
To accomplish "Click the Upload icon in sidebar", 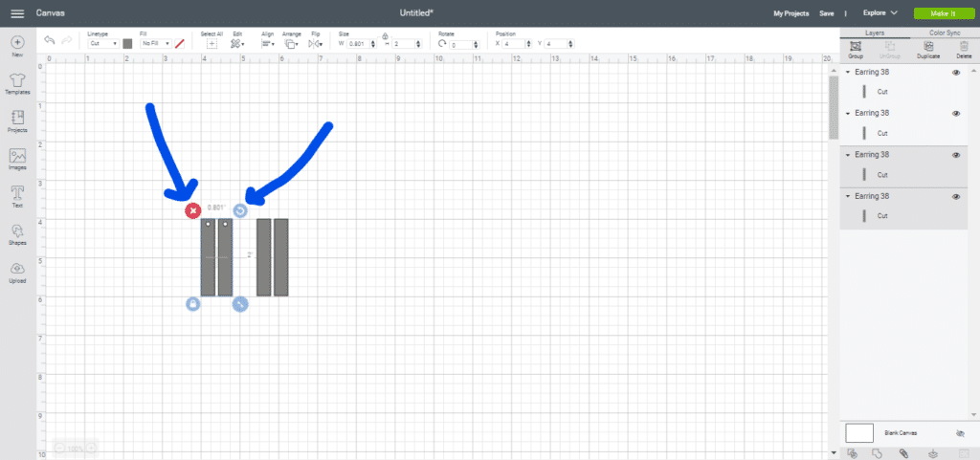I will click(x=17, y=272).
